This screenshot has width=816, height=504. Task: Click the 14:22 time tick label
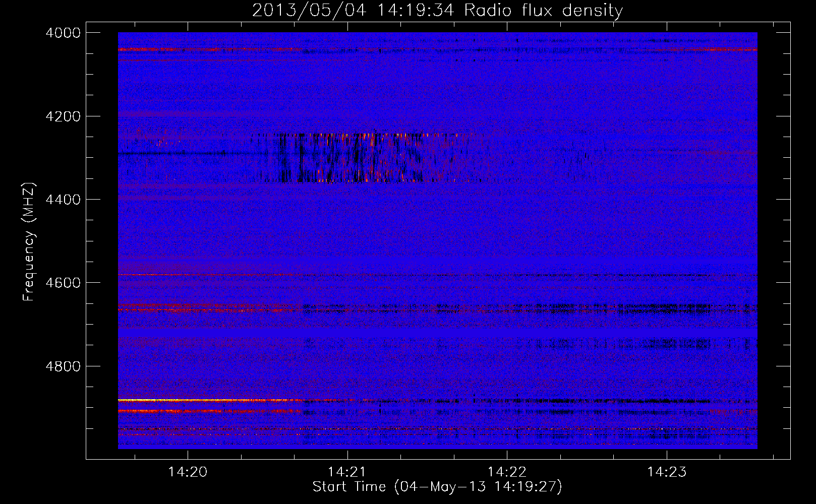(x=507, y=472)
